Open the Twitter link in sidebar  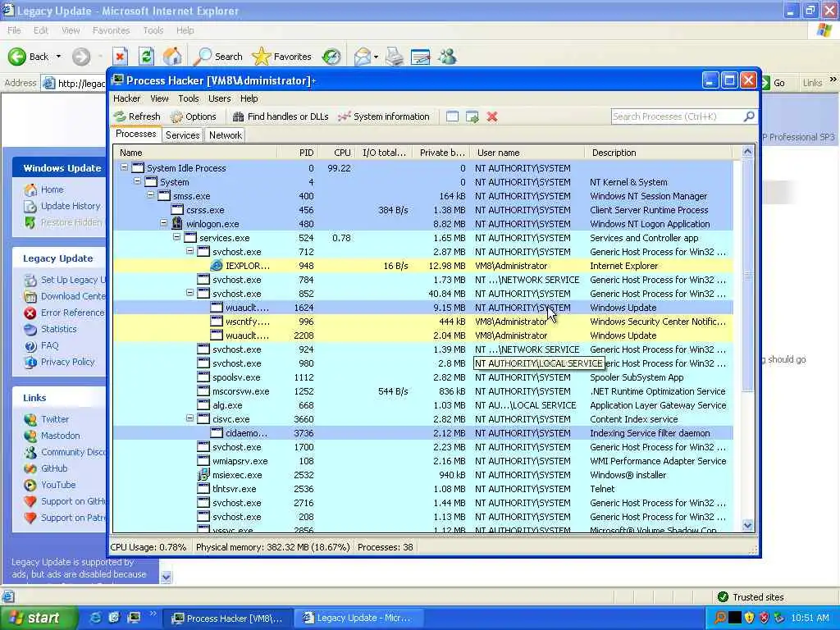pyautogui.click(x=55, y=419)
